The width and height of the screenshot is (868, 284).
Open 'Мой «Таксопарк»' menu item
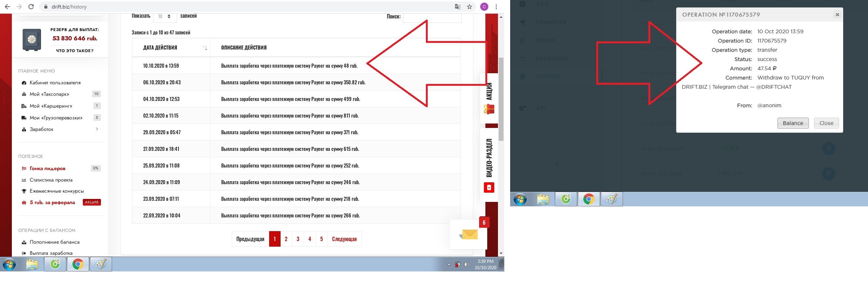coord(49,94)
